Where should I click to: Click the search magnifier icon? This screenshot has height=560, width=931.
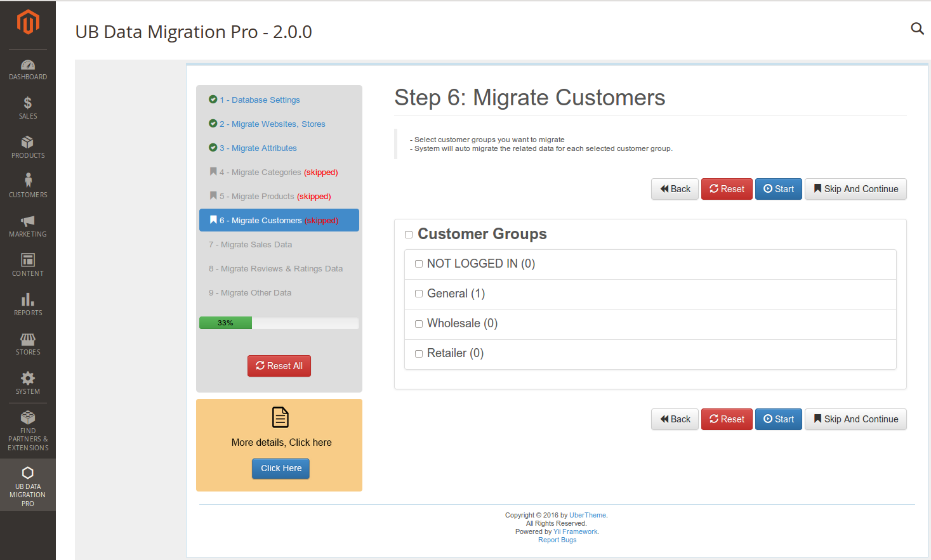click(917, 29)
